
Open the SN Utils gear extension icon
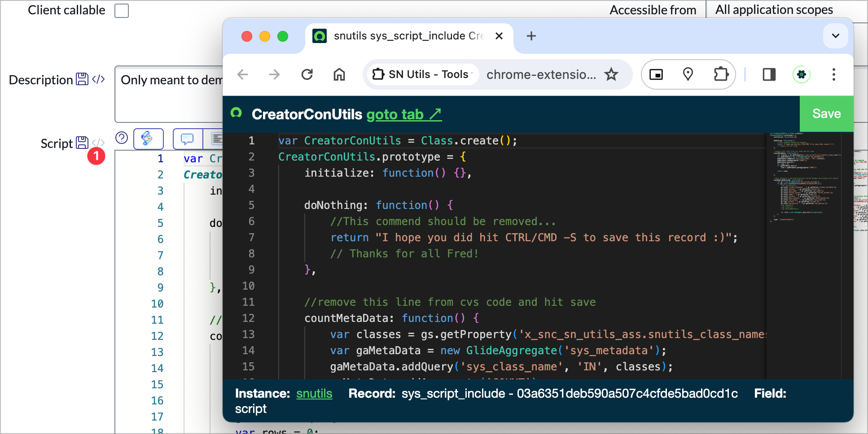tap(802, 74)
